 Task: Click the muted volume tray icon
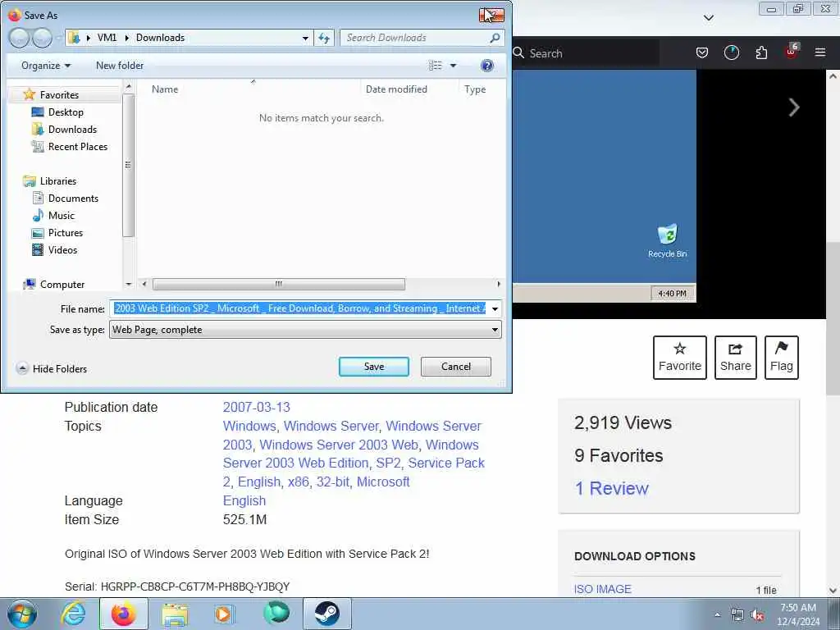tap(757, 615)
